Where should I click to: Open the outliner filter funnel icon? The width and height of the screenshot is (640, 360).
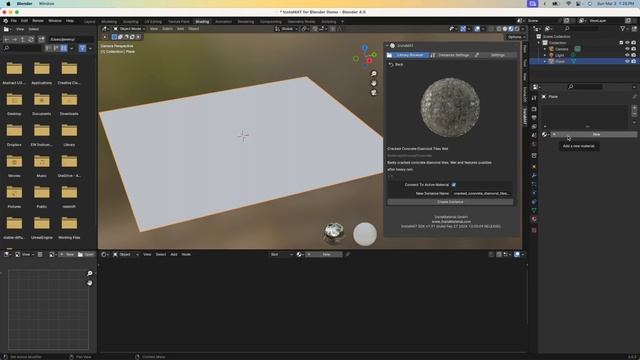pyautogui.click(x=623, y=29)
